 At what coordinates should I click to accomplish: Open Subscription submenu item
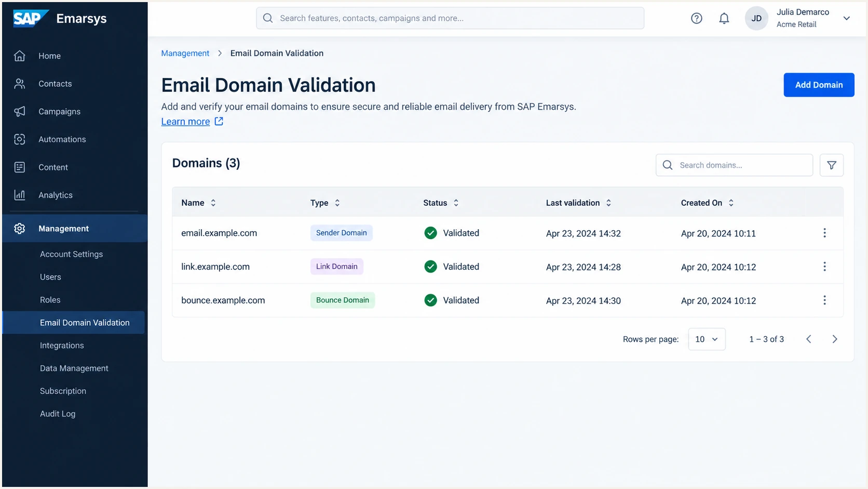click(x=63, y=391)
